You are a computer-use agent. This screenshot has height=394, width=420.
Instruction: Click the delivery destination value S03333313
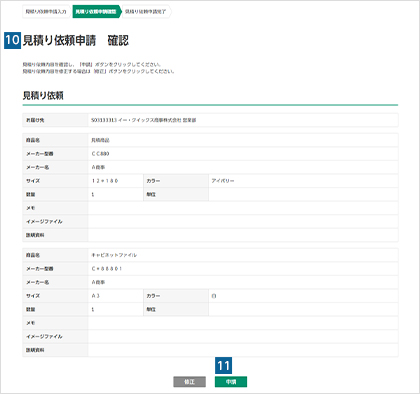pyautogui.click(x=144, y=120)
